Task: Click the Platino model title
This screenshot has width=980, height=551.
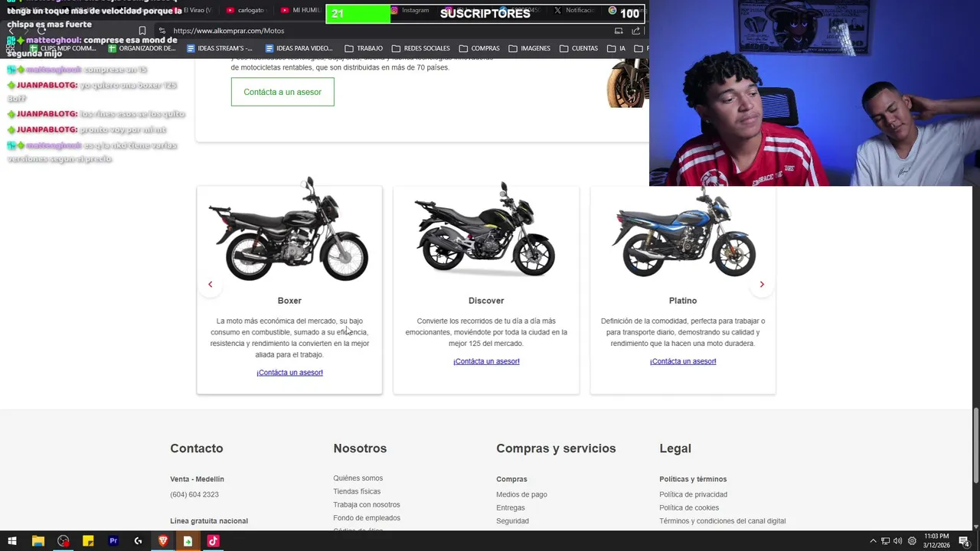Action: 683,301
